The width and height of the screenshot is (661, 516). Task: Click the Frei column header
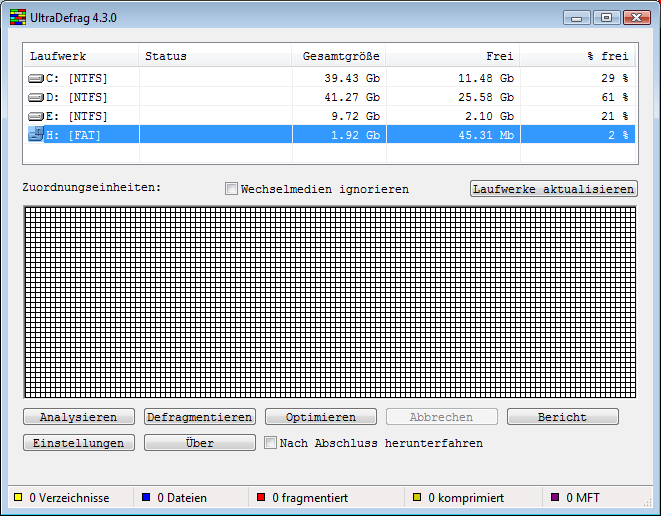(453, 56)
